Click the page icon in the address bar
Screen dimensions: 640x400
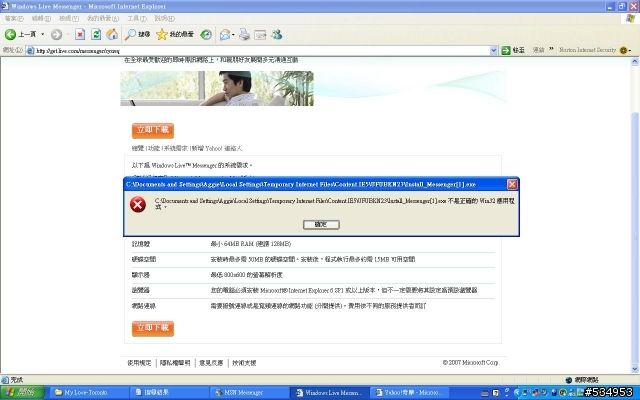click(30, 51)
